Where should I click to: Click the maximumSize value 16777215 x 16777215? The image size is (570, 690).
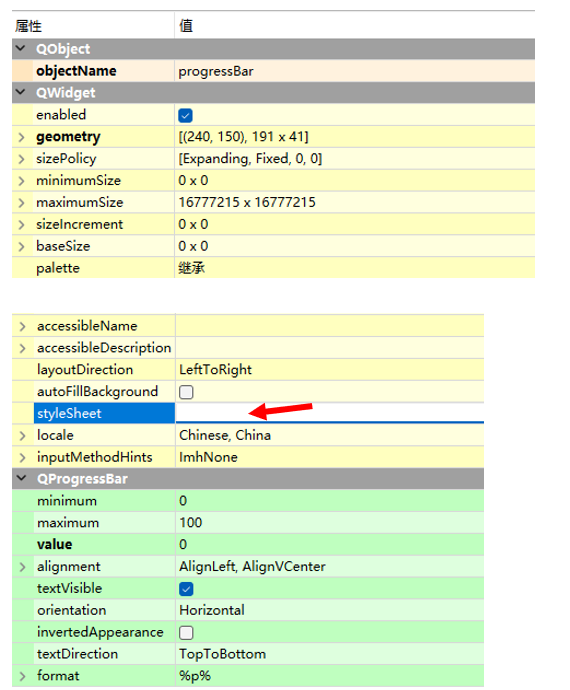click(247, 202)
